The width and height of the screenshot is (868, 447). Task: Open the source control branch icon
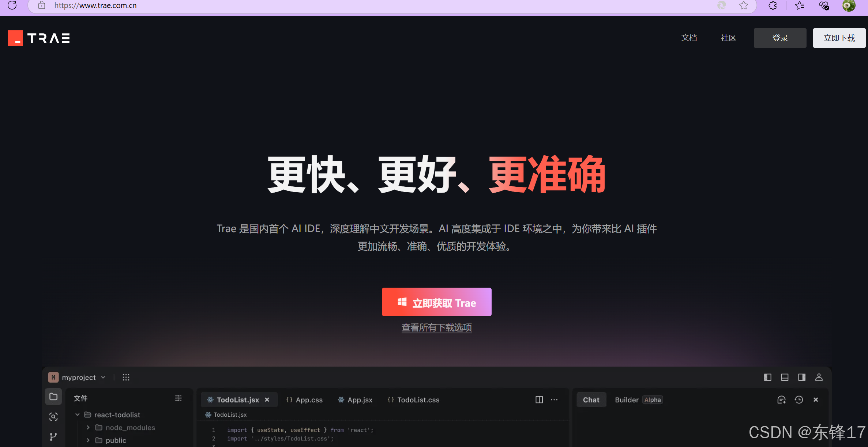53,436
